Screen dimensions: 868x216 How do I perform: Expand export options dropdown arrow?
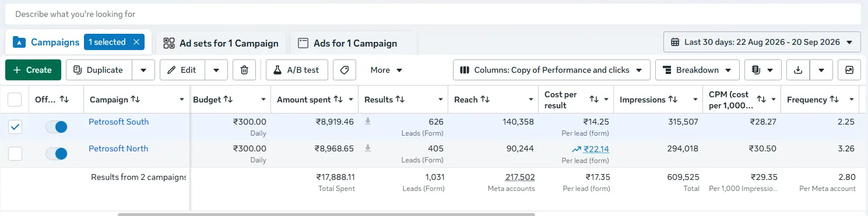(x=821, y=70)
